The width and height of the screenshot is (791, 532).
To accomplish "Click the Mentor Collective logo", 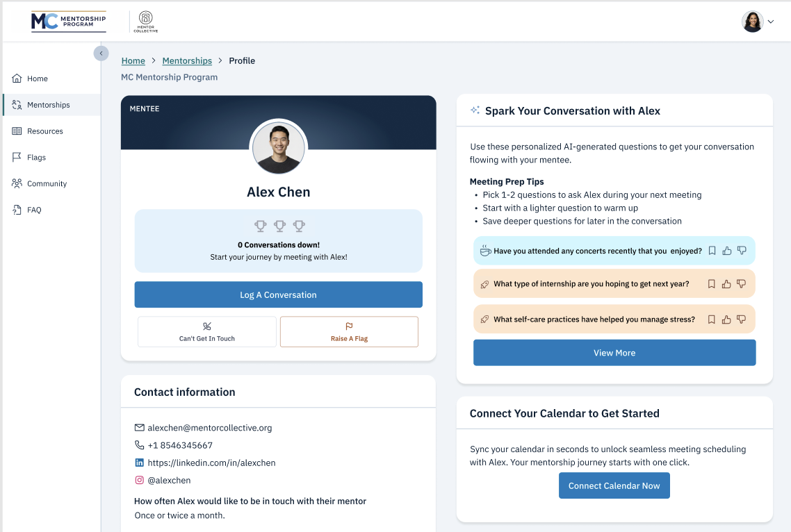I will 146,22.
